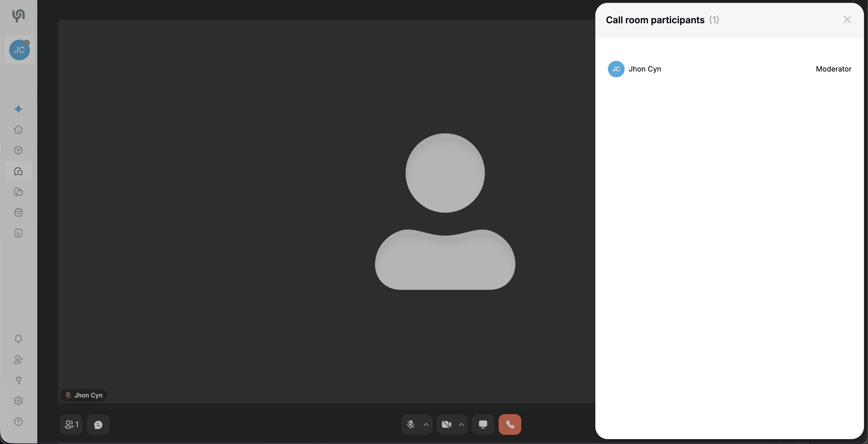Open the cube icon in sidebar
The height and width of the screenshot is (444, 868).
(x=19, y=150)
